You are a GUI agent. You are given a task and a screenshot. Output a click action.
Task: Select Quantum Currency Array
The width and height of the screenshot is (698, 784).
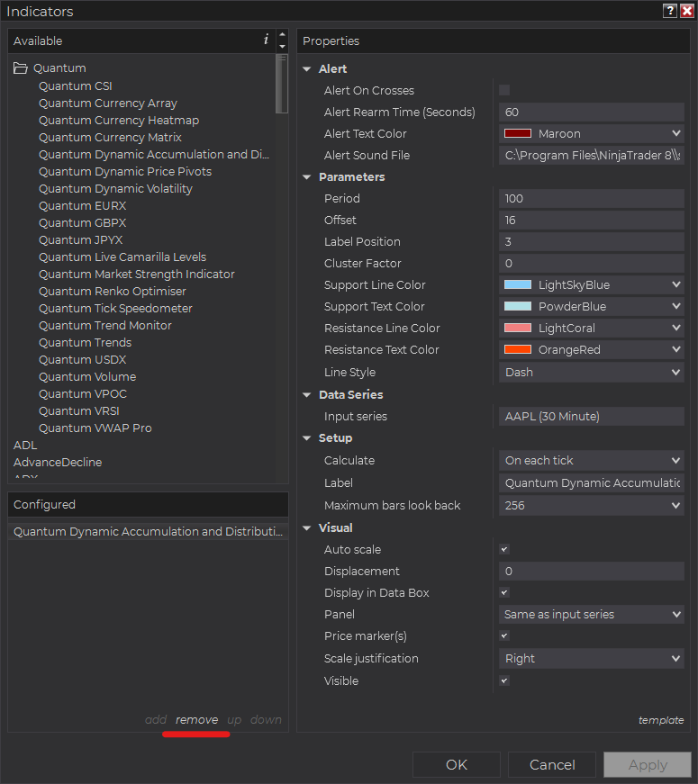tap(108, 103)
